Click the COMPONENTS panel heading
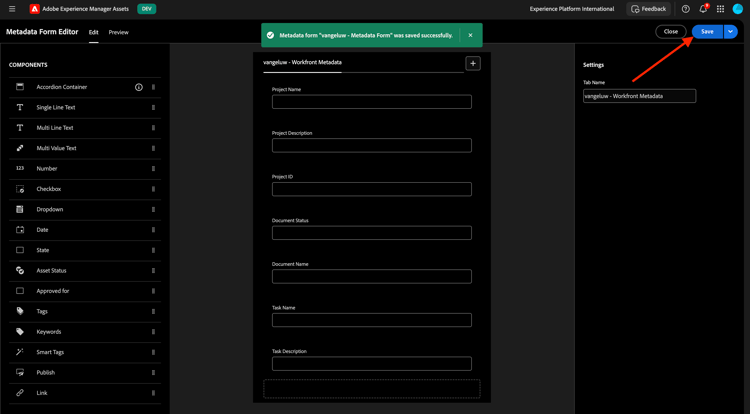750x414 pixels. click(x=28, y=65)
